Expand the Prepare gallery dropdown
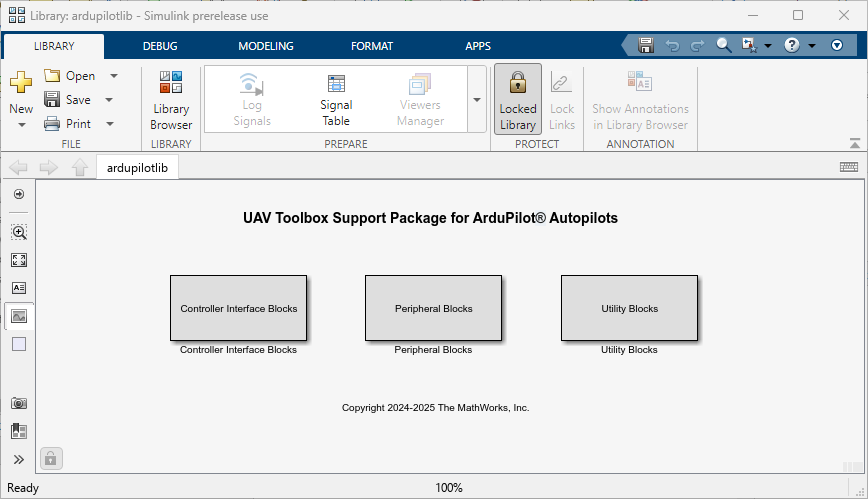 point(477,100)
